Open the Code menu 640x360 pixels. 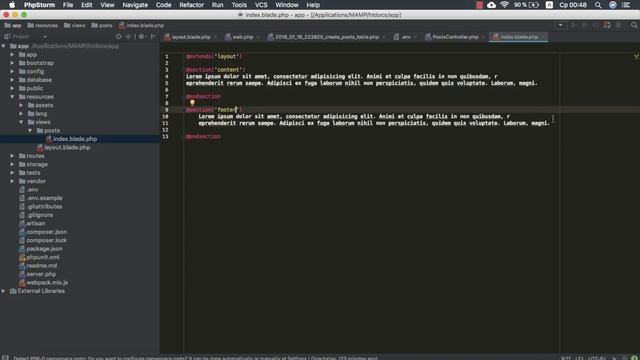click(163, 5)
